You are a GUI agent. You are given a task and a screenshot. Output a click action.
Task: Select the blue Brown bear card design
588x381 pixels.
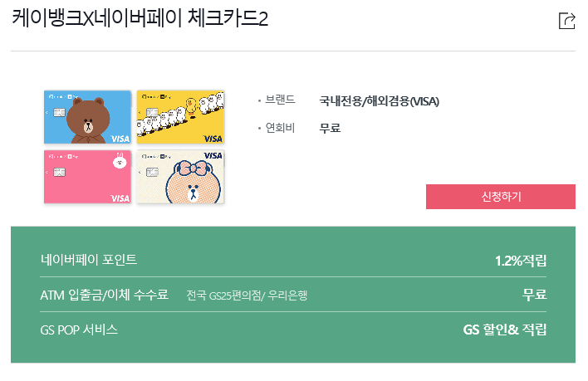pos(88,117)
